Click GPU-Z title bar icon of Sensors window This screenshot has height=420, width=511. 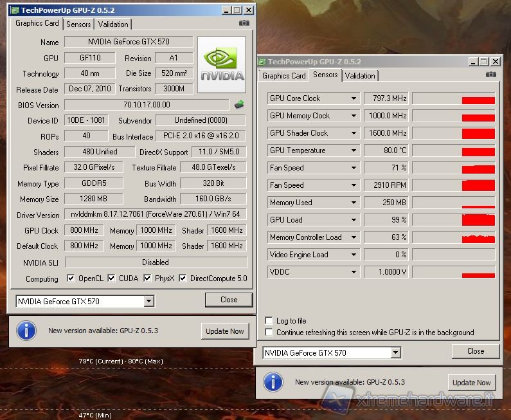(262, 62)
